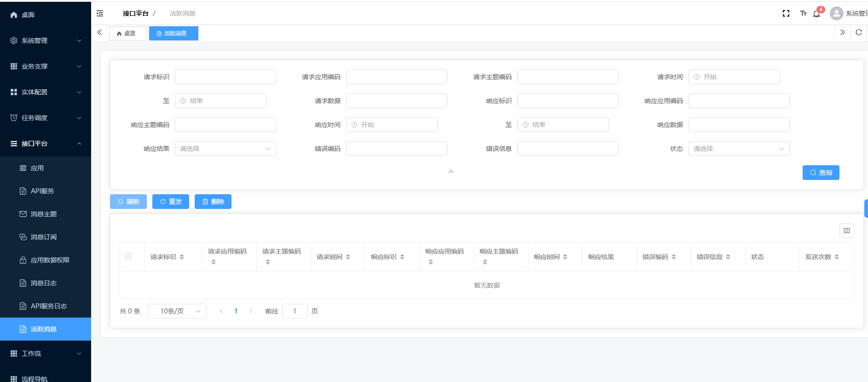
Task: Open 应用数据权限 in the sidebar
Action: click(46, 260)
